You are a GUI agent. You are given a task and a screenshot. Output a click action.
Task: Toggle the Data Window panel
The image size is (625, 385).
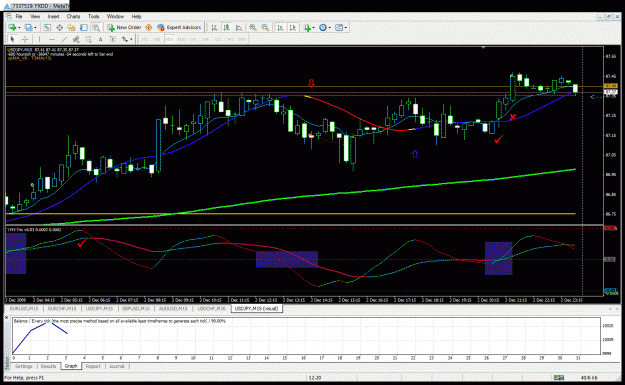[59, 28]
